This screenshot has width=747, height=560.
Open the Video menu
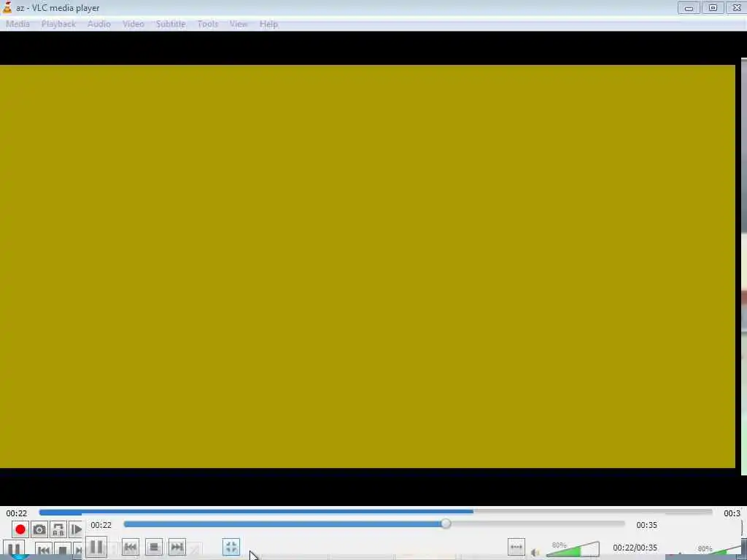[133, 24]
